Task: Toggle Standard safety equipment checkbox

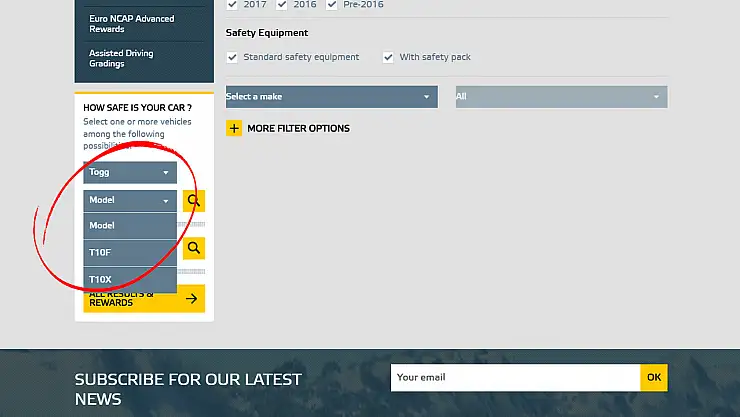Action: [x=233, y=57]
